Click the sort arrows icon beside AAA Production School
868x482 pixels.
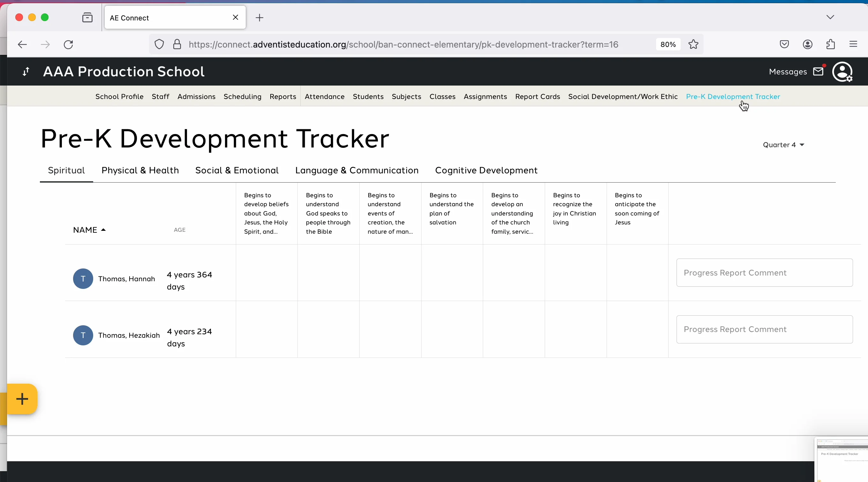25,72
